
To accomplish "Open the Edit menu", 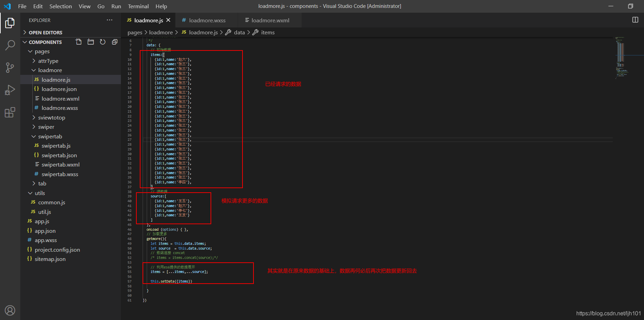I will pyautogui.click(x=38, y=6).
